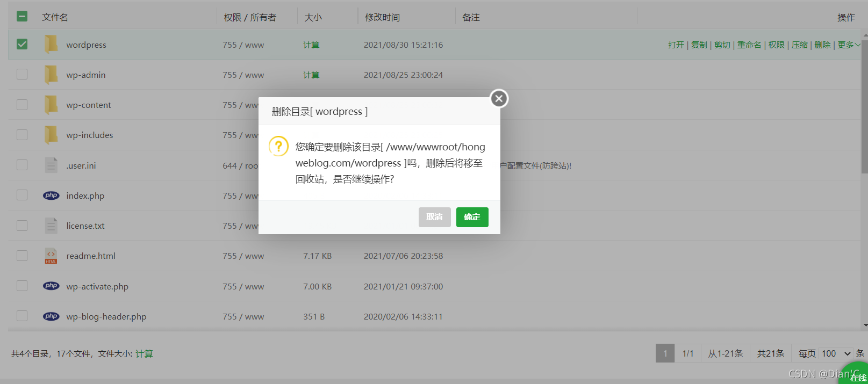Select the readme.html file name
Screen dimensions: 868x384
click(91, 256)
